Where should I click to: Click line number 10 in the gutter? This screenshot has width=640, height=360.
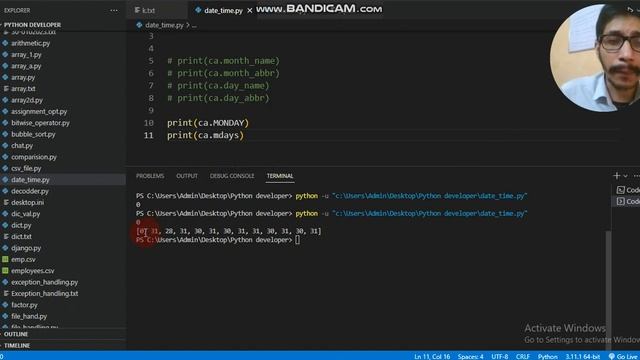(x=149, y=123)
